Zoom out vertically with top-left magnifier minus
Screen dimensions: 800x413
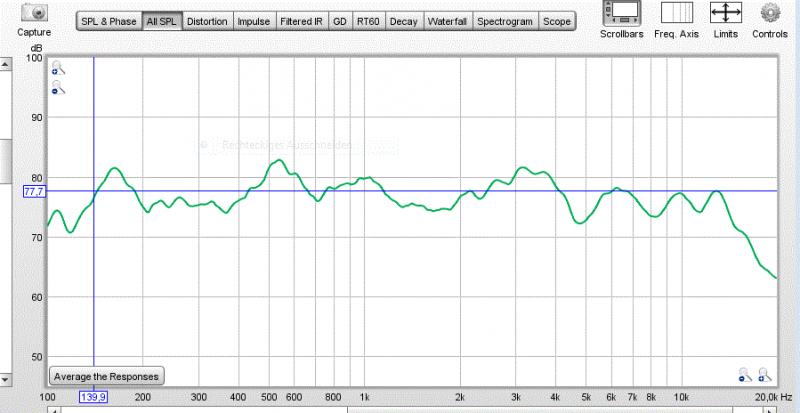58,87
